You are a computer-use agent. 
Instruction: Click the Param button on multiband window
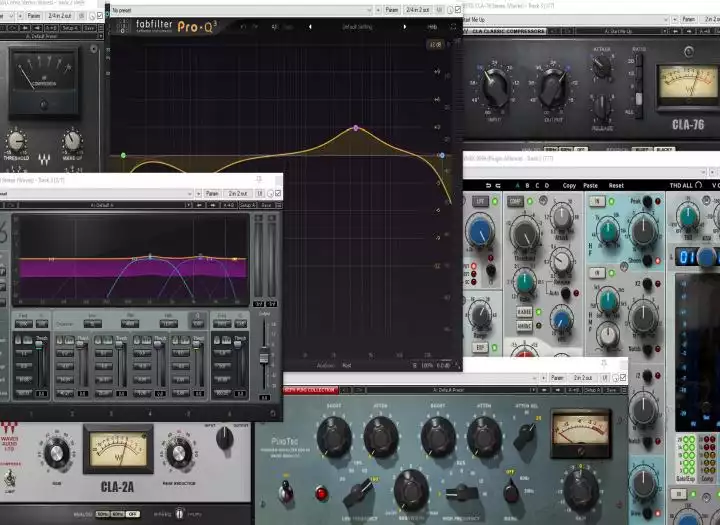pos(212,193)
